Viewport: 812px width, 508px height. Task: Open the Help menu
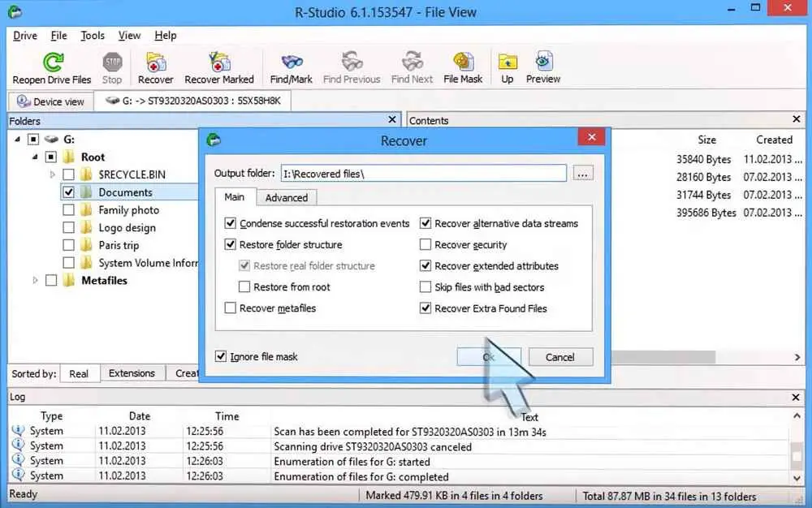[x=166, y=36]
